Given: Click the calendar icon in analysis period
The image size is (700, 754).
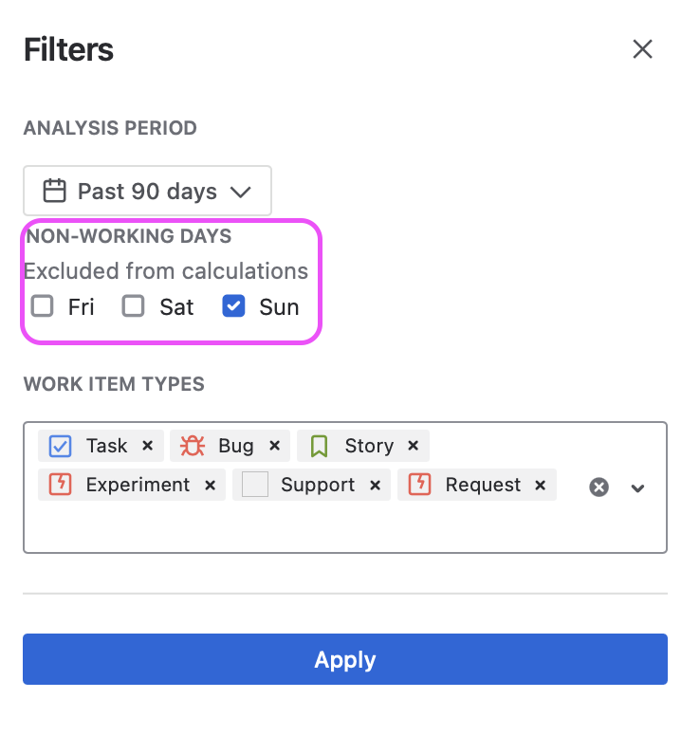Looking at the screenshot, I should pos(54,191).
